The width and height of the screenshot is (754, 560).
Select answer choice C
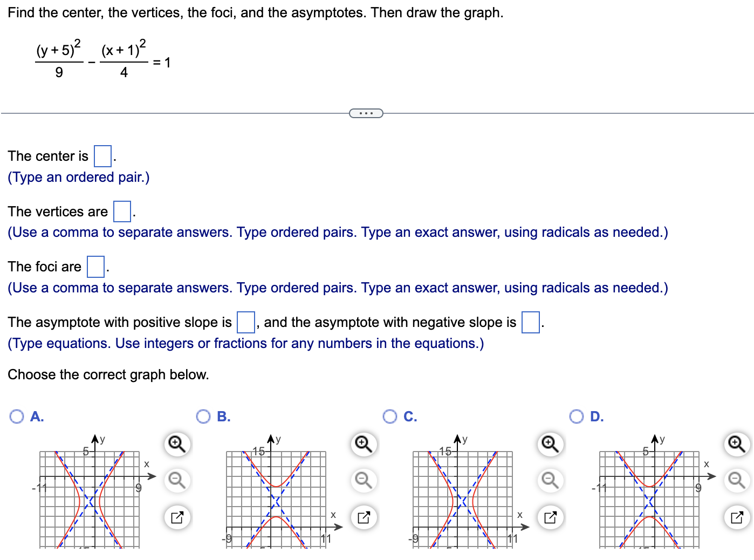coord(390,416)
